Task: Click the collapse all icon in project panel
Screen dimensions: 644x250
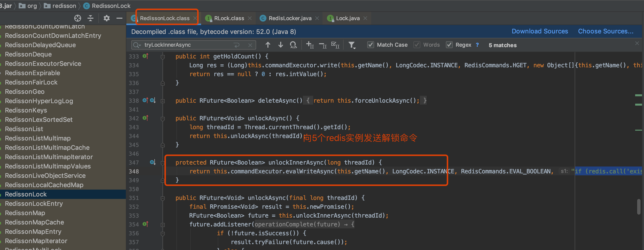Action: 90,18
